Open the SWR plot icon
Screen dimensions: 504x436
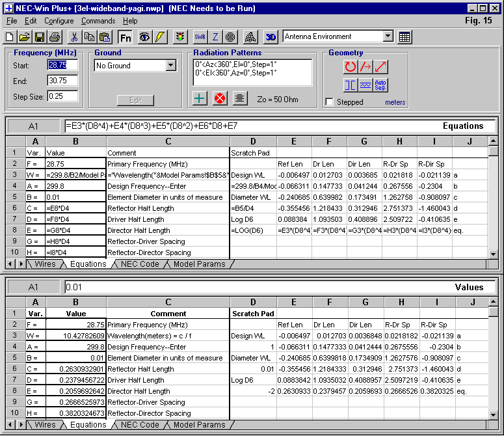tap(200, 37)
